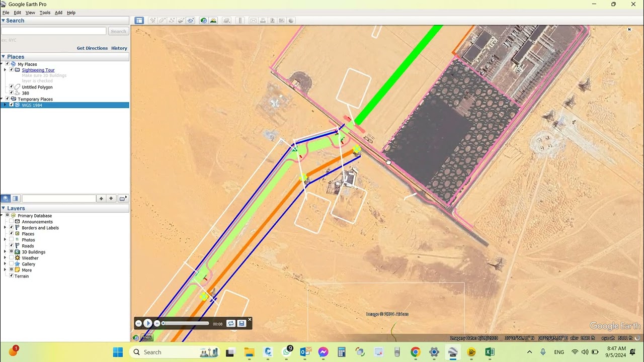Viewport: 644px width, 362px height.
Task: Click the Save Image toolbar icon
Action: (272, 21)
